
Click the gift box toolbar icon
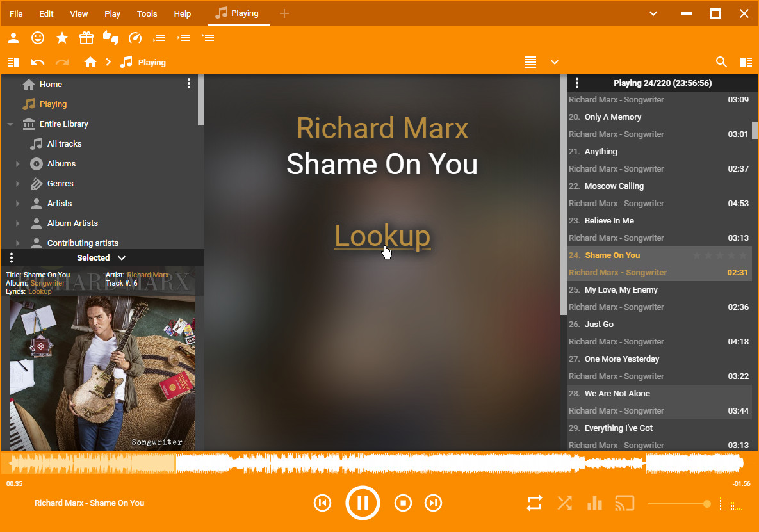(x=86, y=38)
